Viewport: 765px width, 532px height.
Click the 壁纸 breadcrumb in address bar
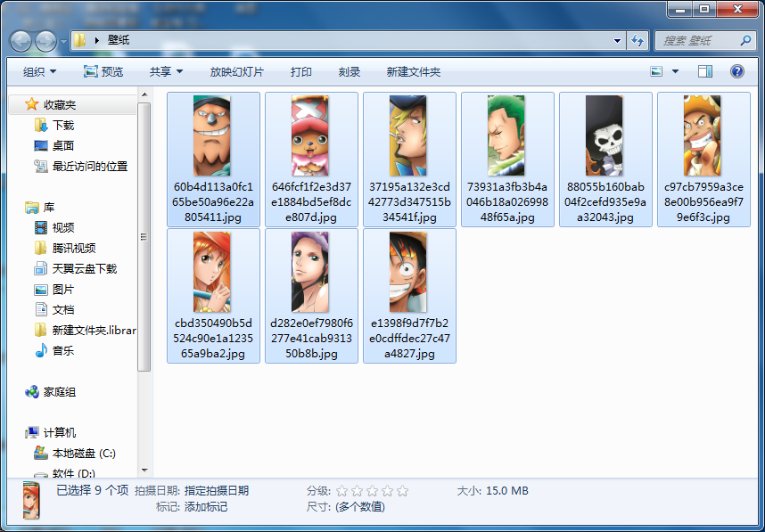119,40
